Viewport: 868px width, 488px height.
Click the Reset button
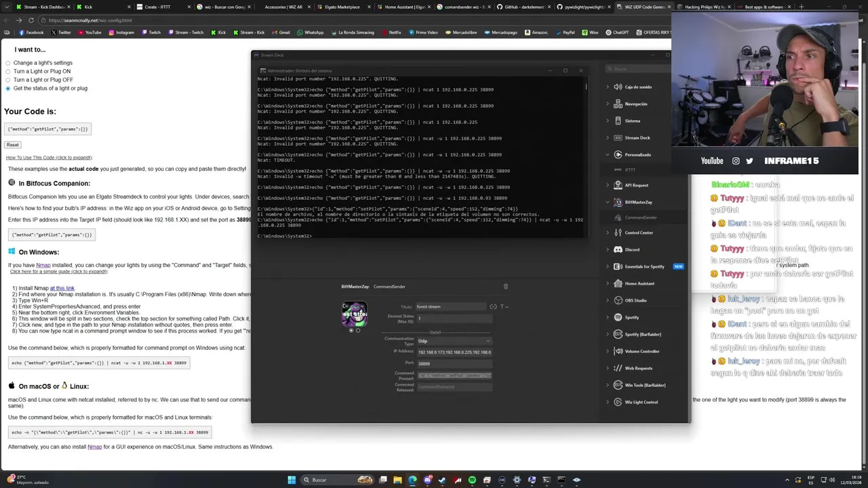[12, 145]
